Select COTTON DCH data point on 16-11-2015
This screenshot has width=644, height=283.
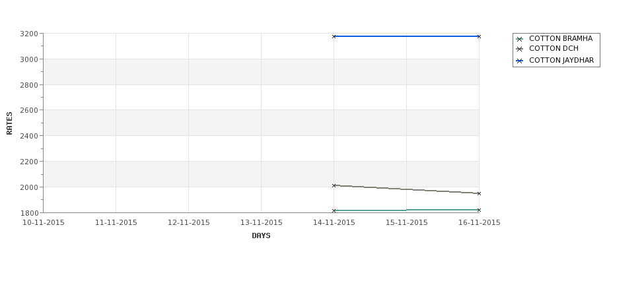point(479,193)
